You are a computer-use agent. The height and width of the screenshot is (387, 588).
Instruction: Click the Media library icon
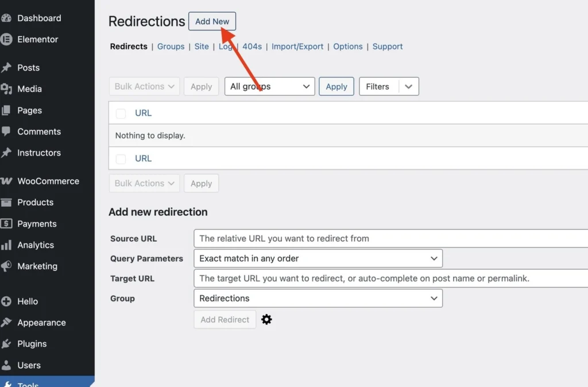coord(6,89)
